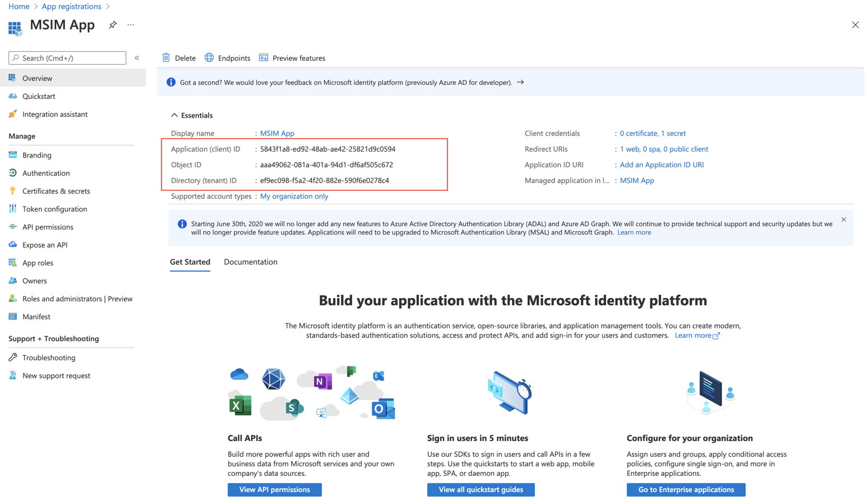
Task: Click the Quickstart cloud icon
Action: (12, 96)
